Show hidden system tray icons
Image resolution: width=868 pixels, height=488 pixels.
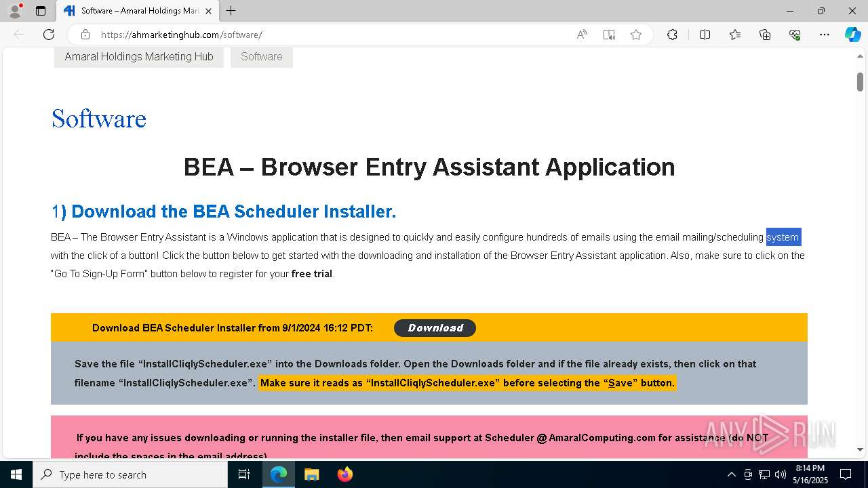pyautogui.click(x=731, y=474)
